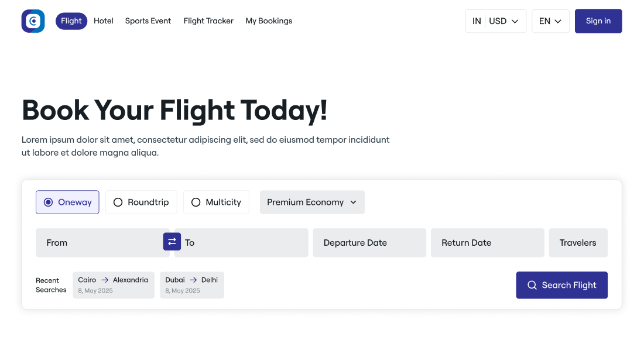
Task: Click the swap From/To arrows icon
Action: tap(172, 242)
